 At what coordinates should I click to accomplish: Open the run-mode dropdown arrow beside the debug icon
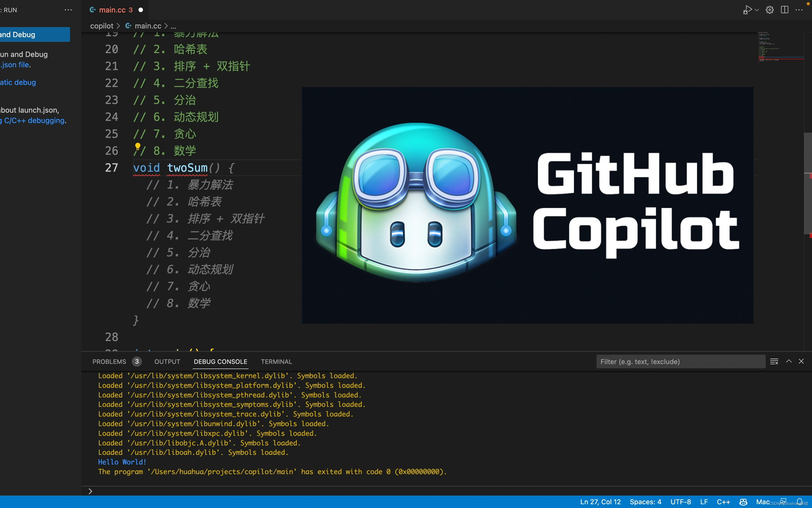click(757, 10)
